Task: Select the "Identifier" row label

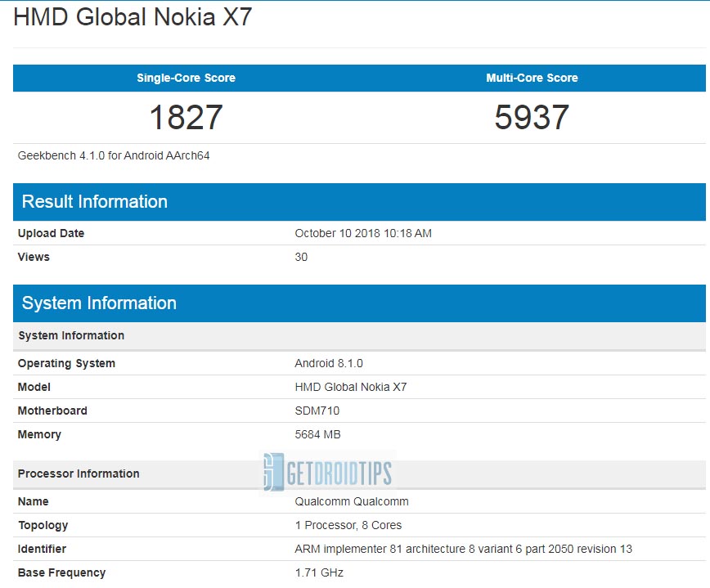Action: [x=42, y=549]
